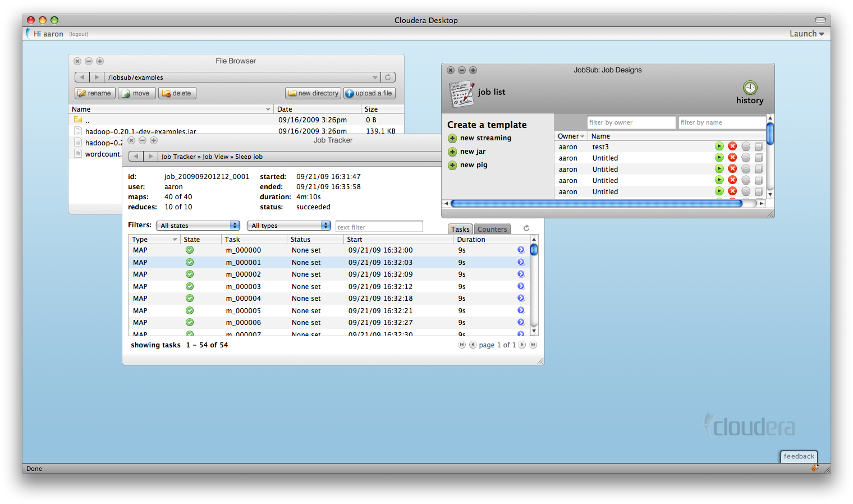
Task: Refresh the Job Tracker task list
Action: (x=526, y=228)
